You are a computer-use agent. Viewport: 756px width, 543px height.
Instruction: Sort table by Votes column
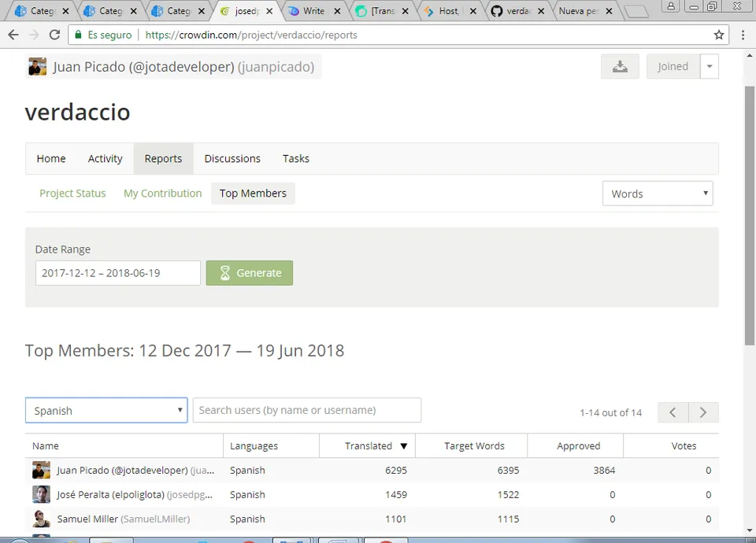coord(684,446)
